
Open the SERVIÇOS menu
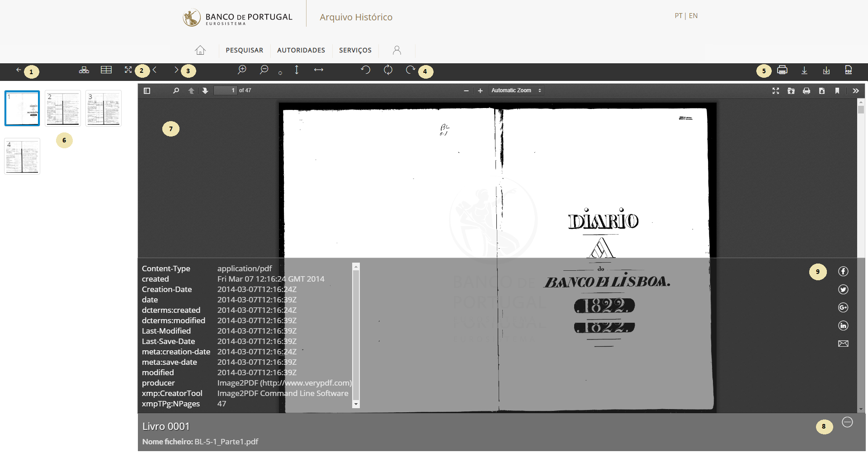(x=355, y=50)
